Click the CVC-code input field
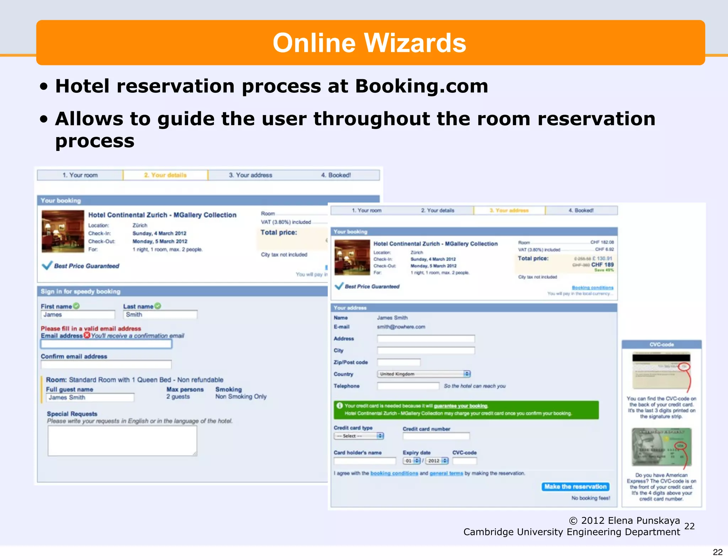Screen dimensions: 728x560 point(464,461)
